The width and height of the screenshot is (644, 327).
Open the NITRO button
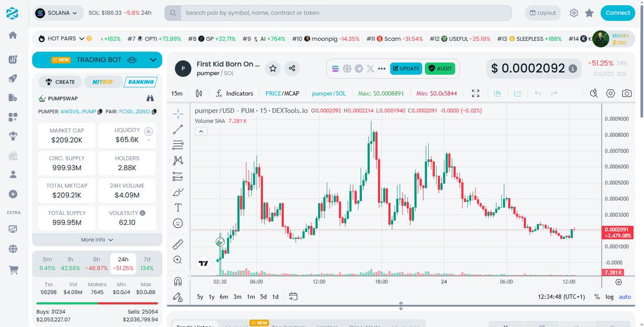[103, 82]
